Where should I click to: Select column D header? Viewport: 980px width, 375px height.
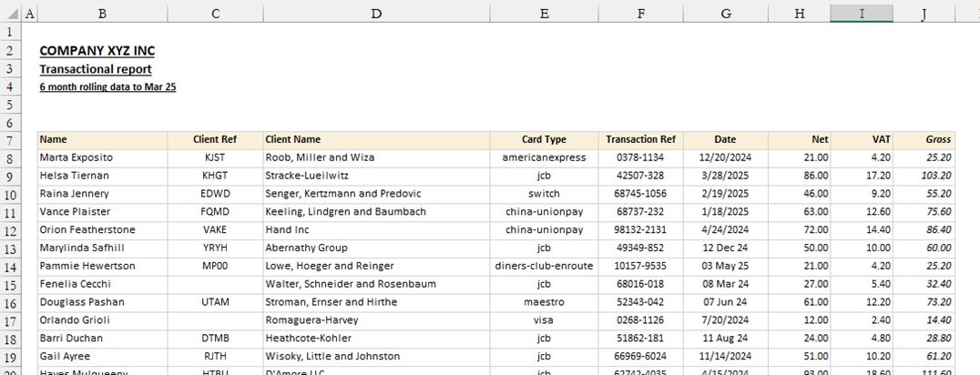pyautogui.click(x=376, y=14)
